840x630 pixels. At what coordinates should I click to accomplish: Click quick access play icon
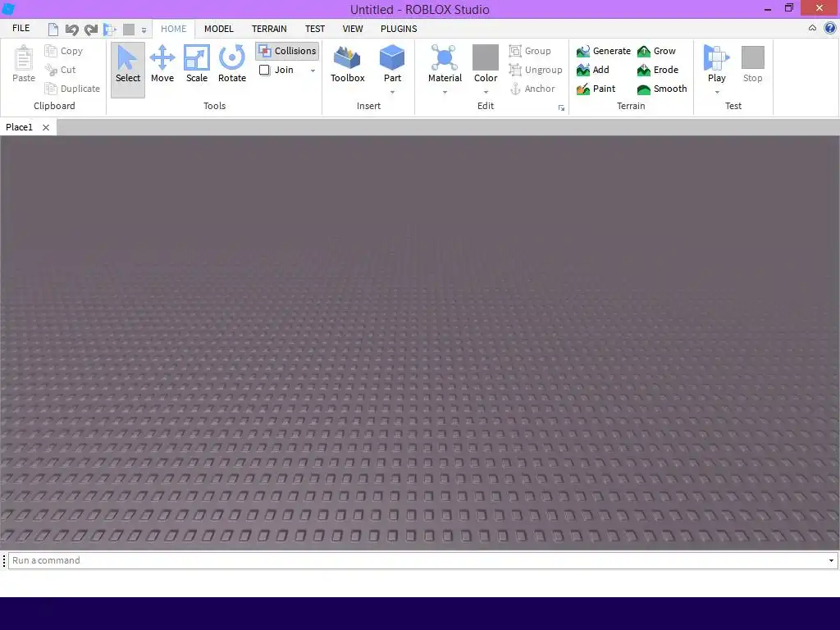110,30
